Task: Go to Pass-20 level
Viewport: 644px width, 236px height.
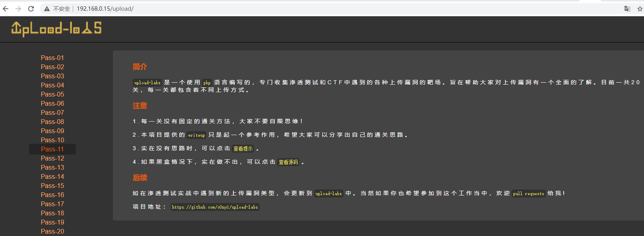Action: point(52,231)
